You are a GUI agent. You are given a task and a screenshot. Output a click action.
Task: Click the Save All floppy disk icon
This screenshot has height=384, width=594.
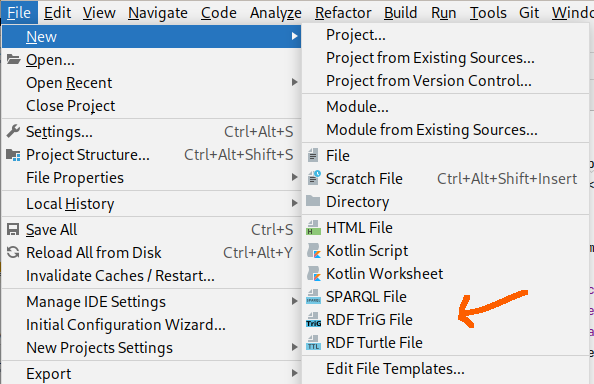[13, 229]
